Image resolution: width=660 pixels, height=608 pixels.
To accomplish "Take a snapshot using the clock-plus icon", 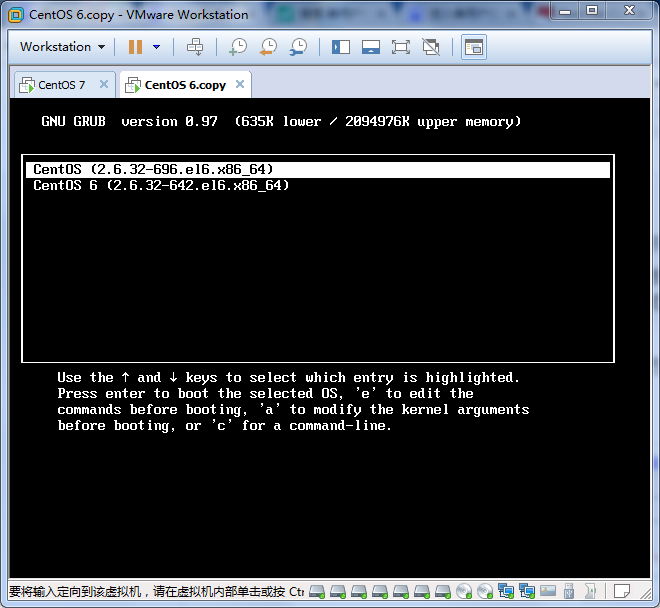I will pos(238,47).
